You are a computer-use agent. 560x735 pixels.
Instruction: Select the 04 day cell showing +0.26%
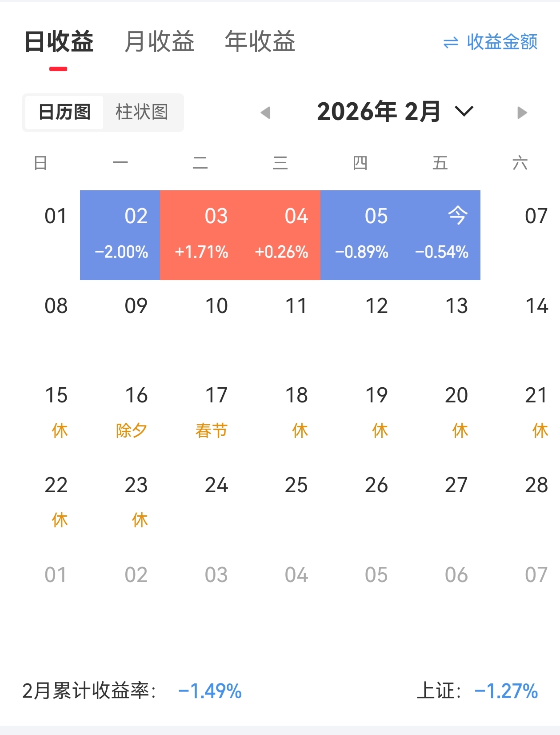[x=280, y=235]
